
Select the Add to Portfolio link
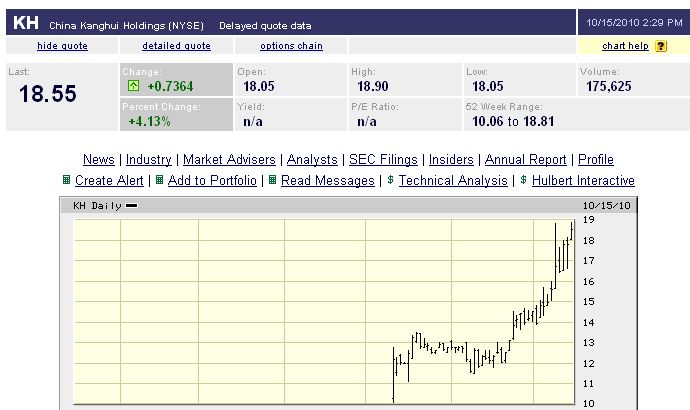212,180
